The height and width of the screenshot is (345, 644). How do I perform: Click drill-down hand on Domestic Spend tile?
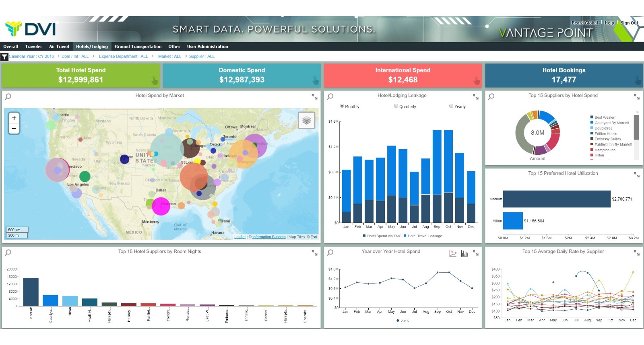tap(316, 80)
